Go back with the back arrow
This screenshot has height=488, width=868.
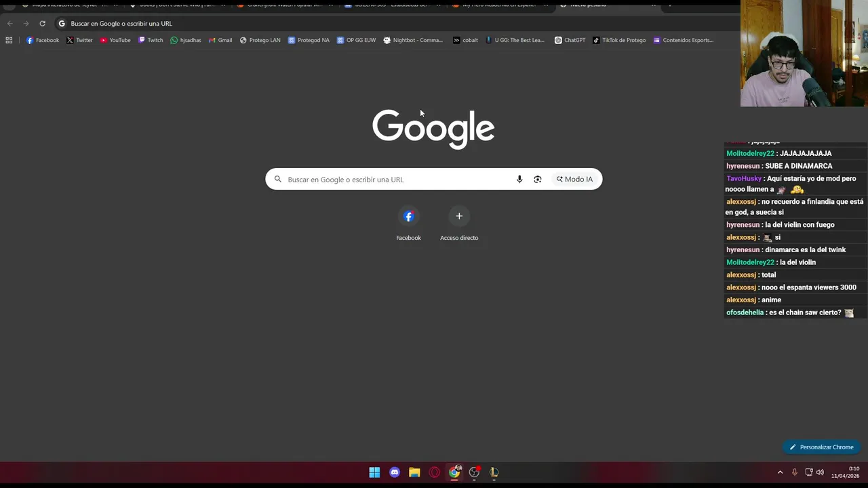9,23
